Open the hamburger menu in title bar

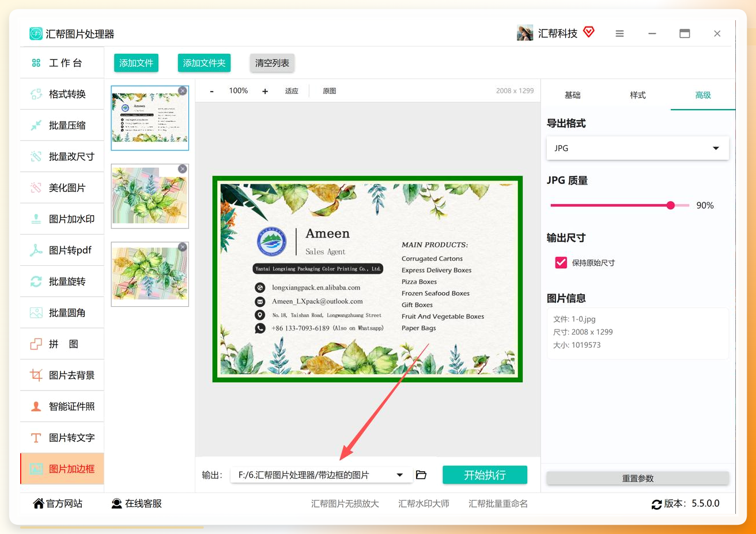coord(619,33)
